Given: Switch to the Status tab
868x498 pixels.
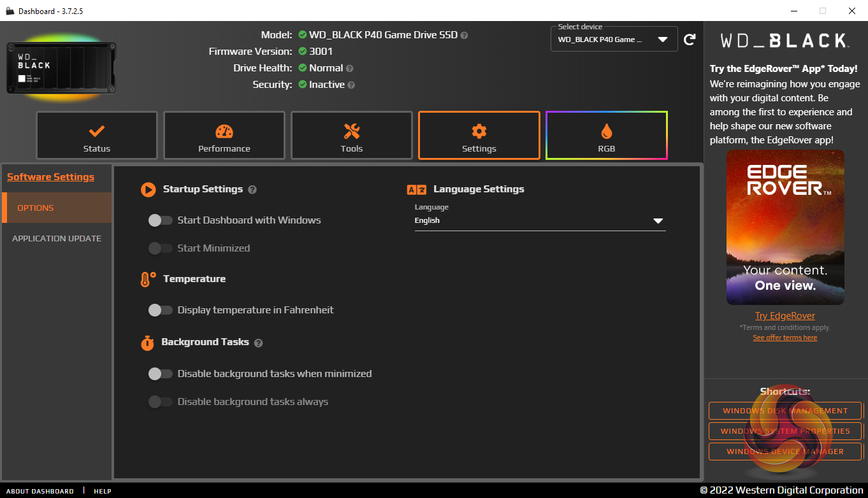Looking at the screenshot, I should pos(97,136).
